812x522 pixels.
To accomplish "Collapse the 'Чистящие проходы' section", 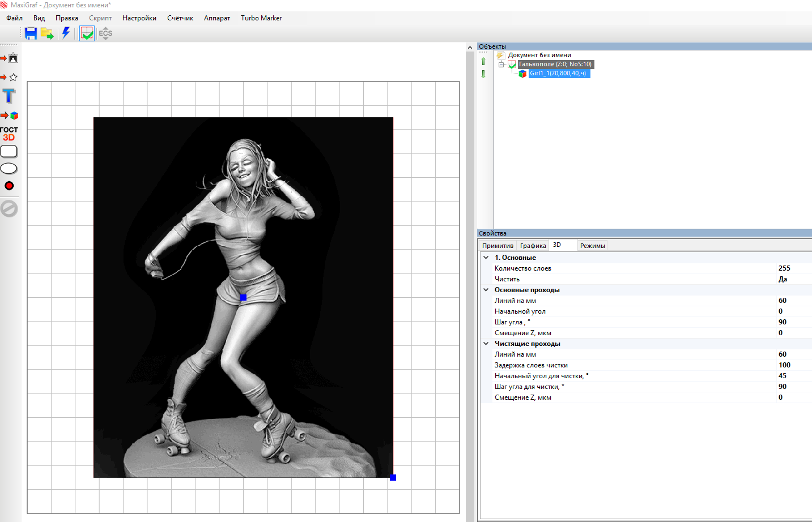I will click(486, 344).
